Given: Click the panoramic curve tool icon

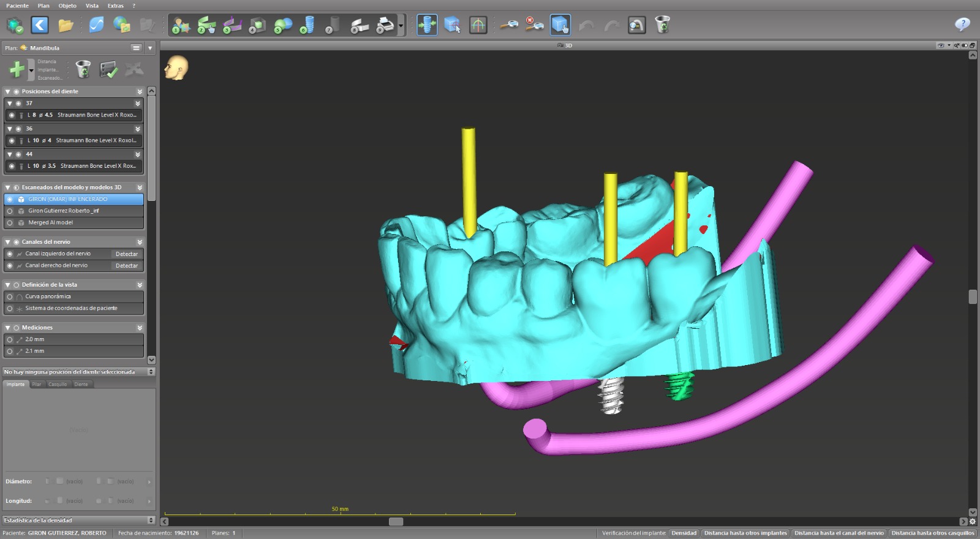Looking at the screenshot, I should (x=478, y=25).
